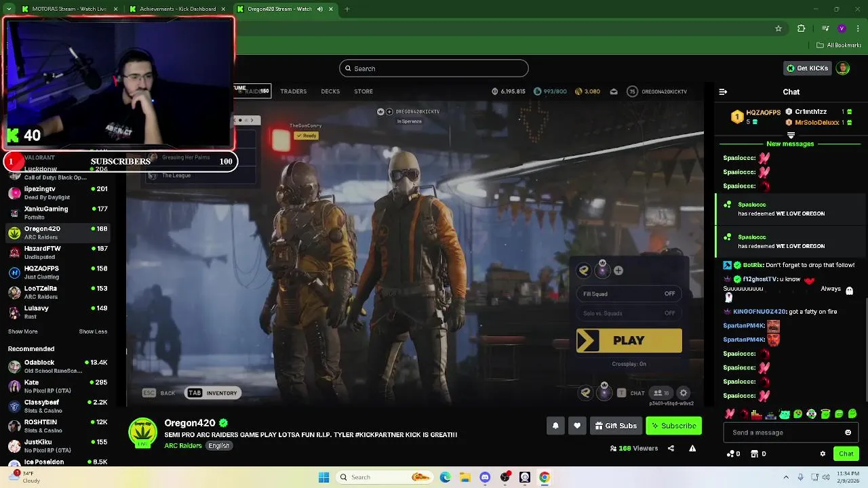
Task: Jump to New messages in chat
Action: pos(790,144)
